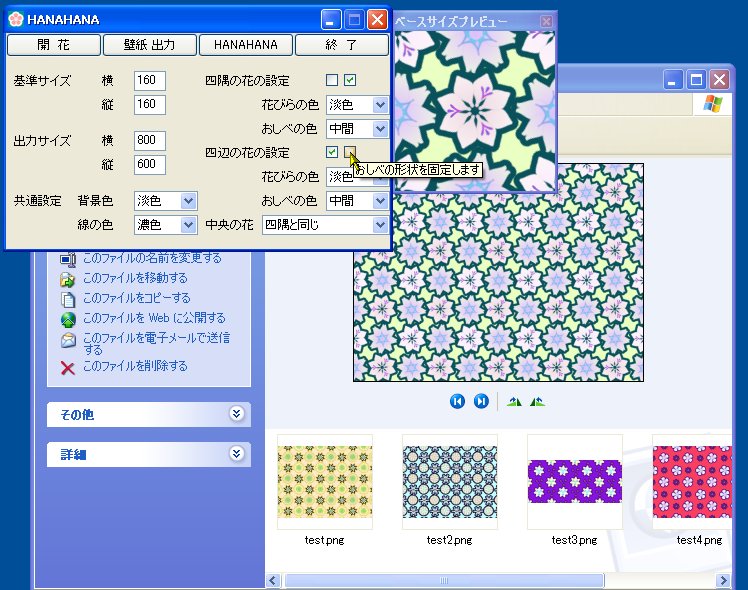
Task: Toggle the second checked 四隅の花の設定 checkbox
Action: click(x=350, y=80)
